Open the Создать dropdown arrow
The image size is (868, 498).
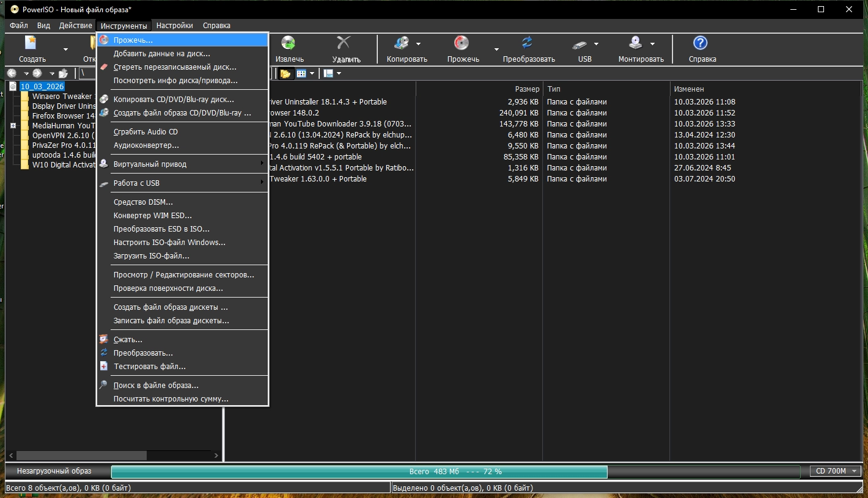pos(65,49)
